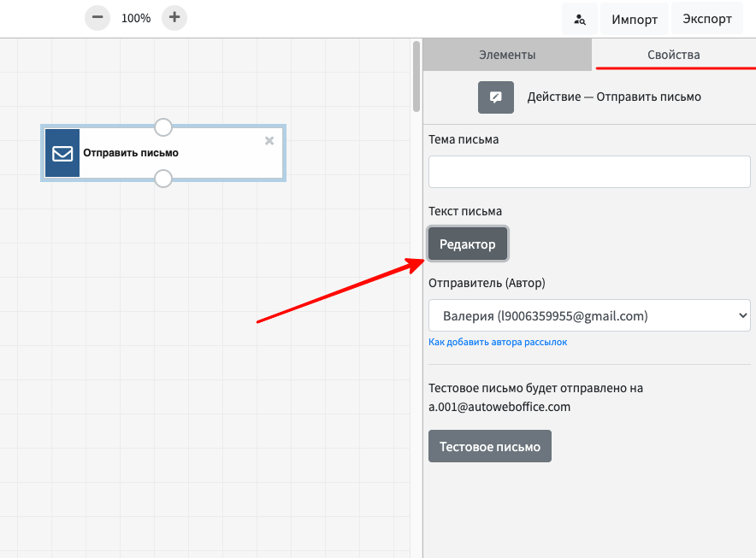
Task: Click the 100% zoom level text
Action: (x=136, y=18)
